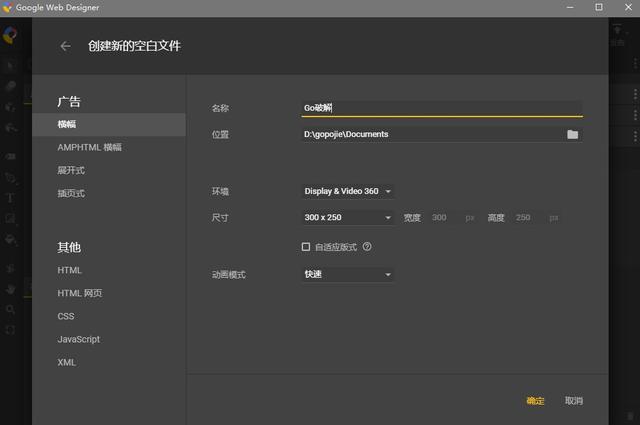Select JavaScript file type
Viewport: 640px width, 425px height.
[x=79, y=339]
